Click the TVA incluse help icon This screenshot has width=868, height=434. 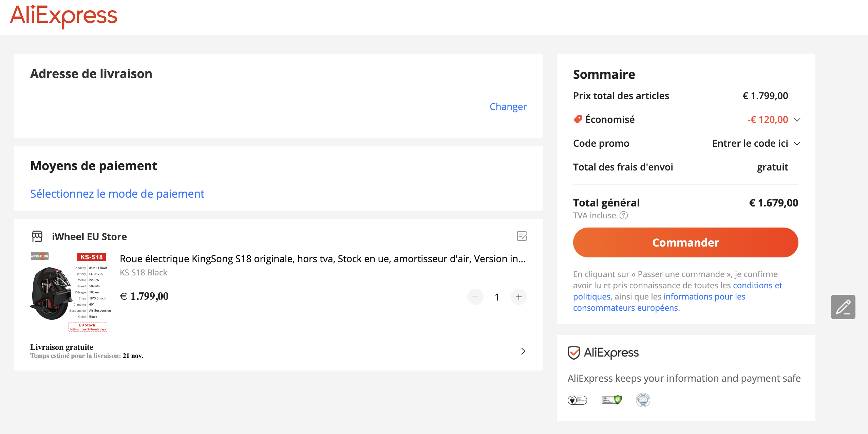pos(624,215)
